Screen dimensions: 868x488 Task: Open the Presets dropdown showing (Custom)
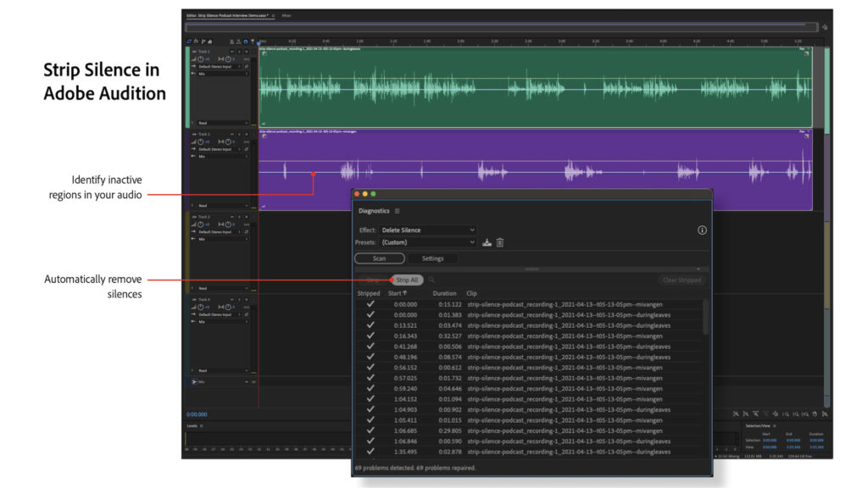pos(427,242)
